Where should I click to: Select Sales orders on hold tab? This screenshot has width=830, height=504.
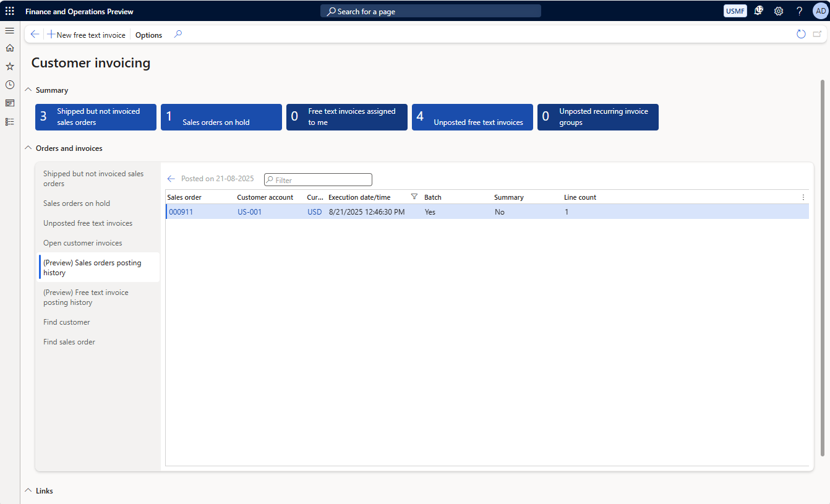click(99, 203)
